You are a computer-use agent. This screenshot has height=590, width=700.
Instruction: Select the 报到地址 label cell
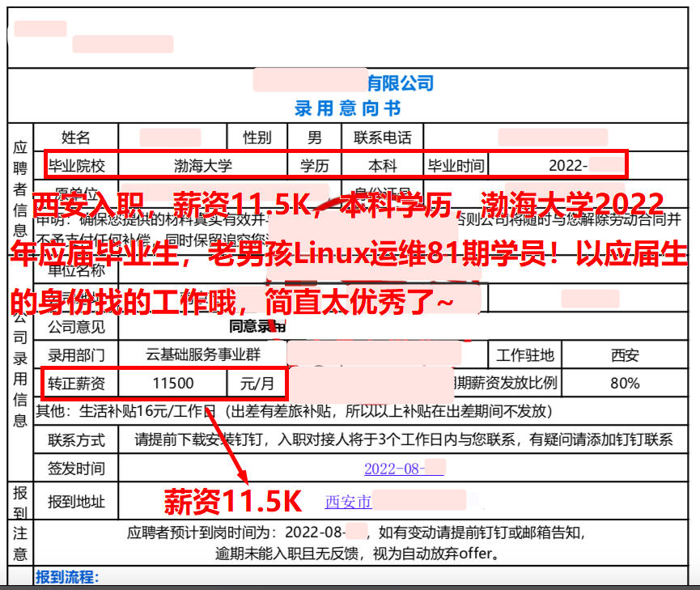coord(76,502)
